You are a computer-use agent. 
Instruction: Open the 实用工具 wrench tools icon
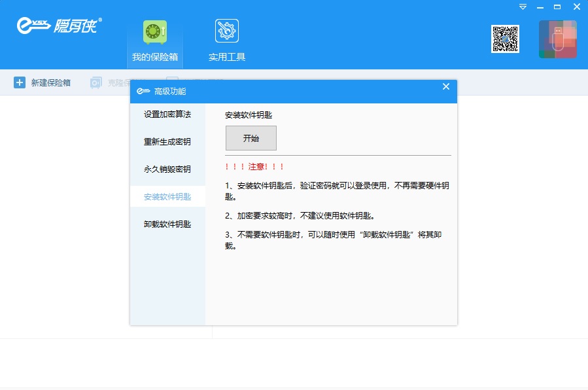click(227, 31)
